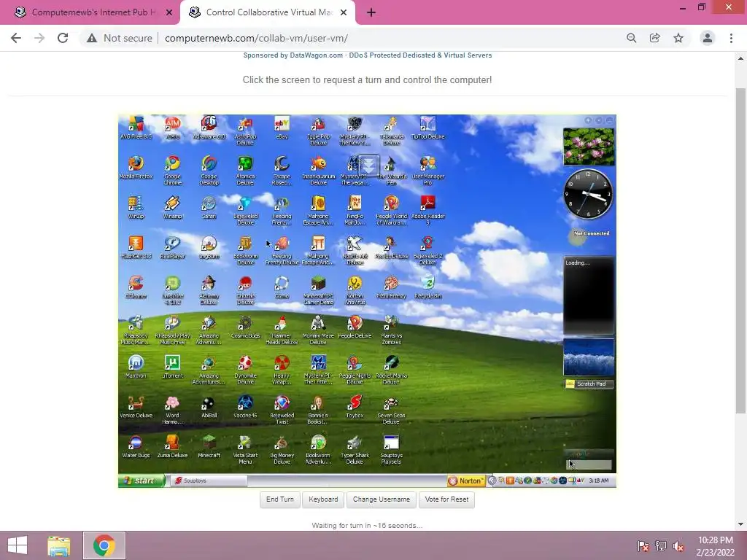747x560 pixels.
Task: Click the Change Username button
Action: click(x=381, y=499)
